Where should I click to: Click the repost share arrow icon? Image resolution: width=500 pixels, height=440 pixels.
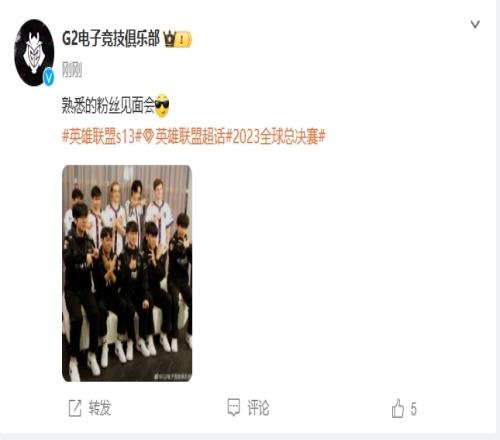pyautogui.click(x=75, y=408)
